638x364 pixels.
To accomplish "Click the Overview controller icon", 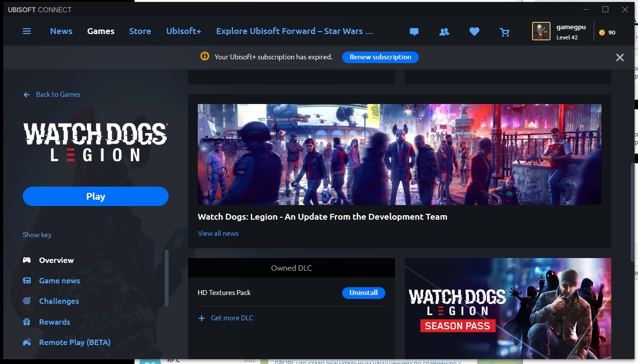I will [x=27, y=260].
